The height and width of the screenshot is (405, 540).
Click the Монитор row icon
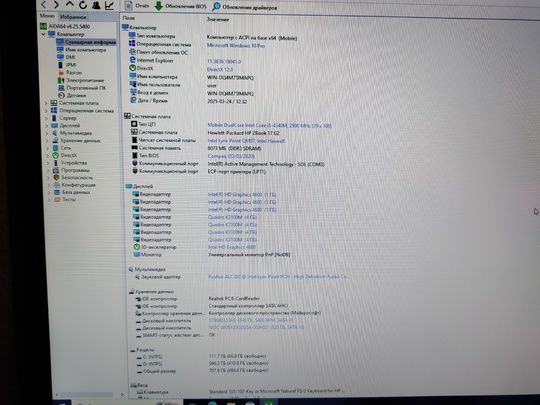click(x=137, y=255)
